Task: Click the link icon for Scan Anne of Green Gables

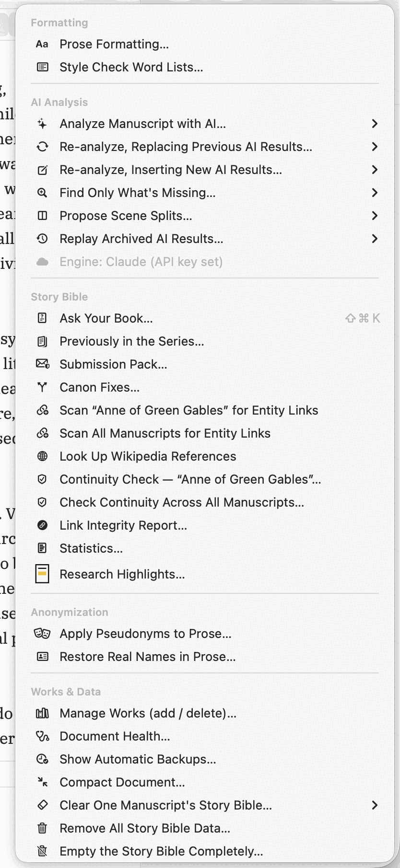Action: click(x=42, y=410)
